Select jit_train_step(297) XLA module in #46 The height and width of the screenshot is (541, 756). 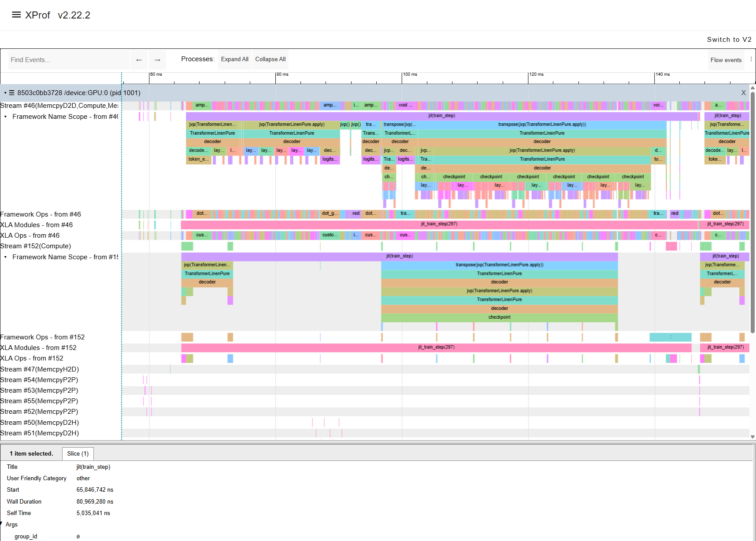(439, 224)
